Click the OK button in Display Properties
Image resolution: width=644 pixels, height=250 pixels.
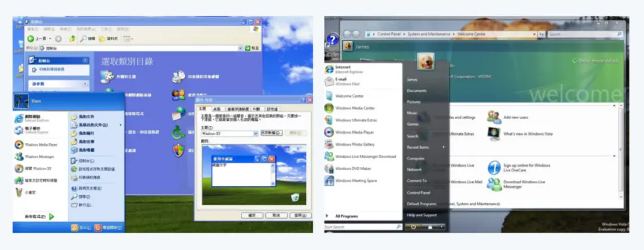point(252,215)
